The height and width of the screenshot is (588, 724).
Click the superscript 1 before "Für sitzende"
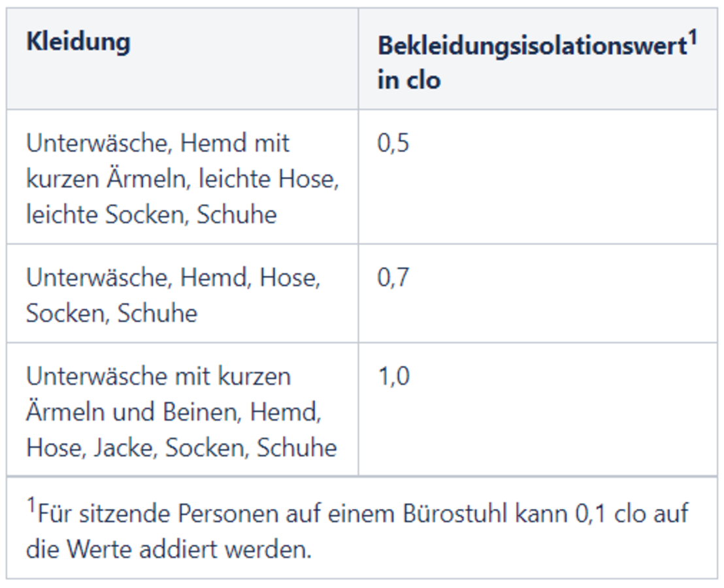pyautogui.click(x=31, y=506)
